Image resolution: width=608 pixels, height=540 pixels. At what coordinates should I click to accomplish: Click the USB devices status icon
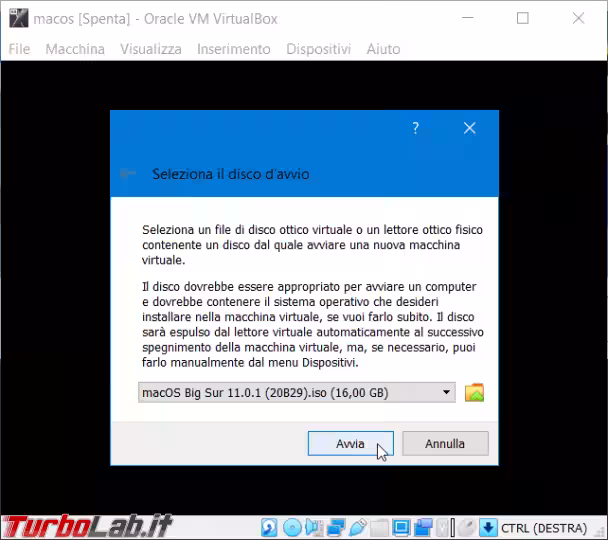358,527
